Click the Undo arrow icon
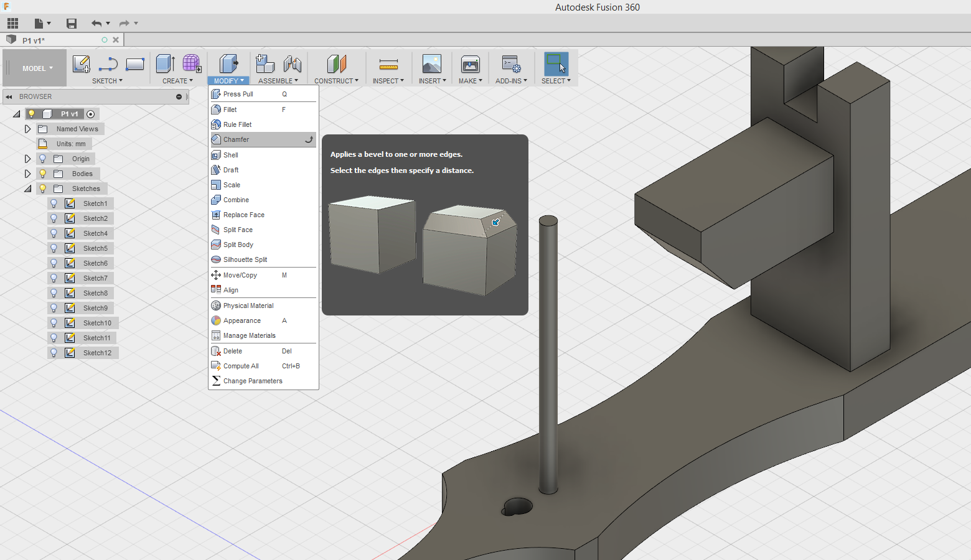This screenshot has width=971, height=560. pyautogui.click(x=96, y=24)
